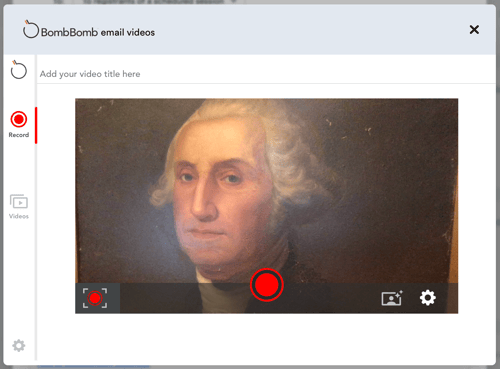Screen dimensions: 500x369
Task: Open camera settings gear on video bar
Action: (428, 298)
